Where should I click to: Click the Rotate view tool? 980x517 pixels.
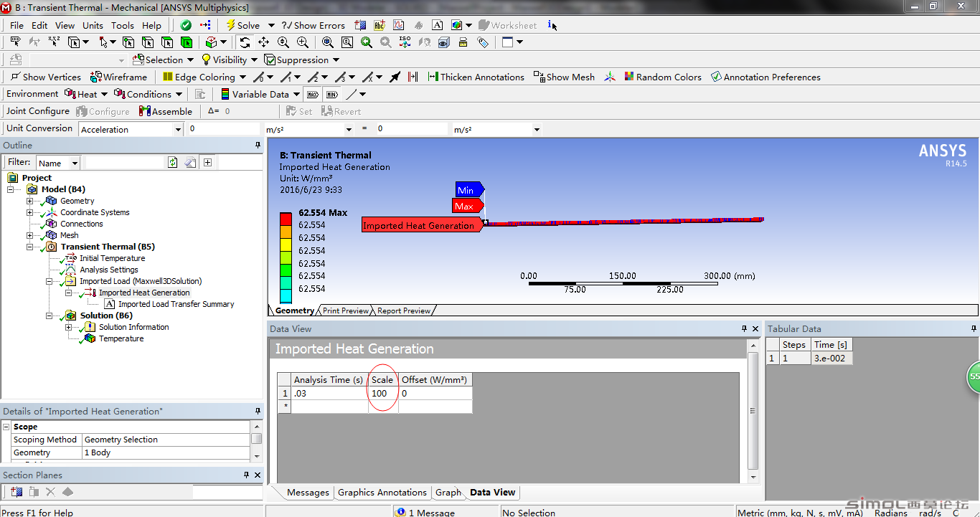245,42
